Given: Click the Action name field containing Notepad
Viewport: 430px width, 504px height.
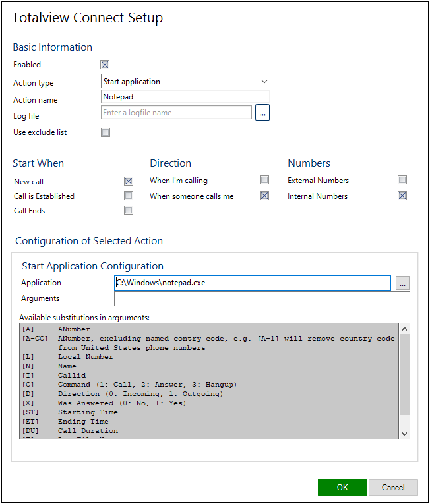Looking at the screenshot, I should tap(185, 97).
